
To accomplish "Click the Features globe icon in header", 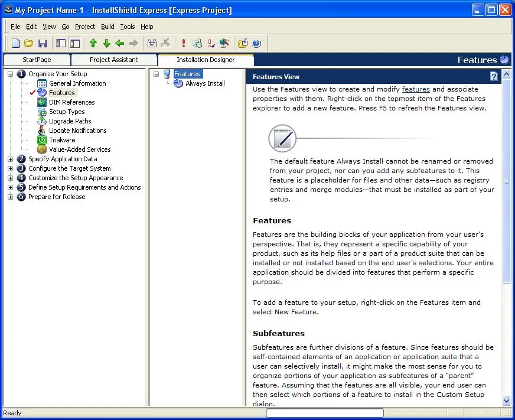I will [504, 60].
